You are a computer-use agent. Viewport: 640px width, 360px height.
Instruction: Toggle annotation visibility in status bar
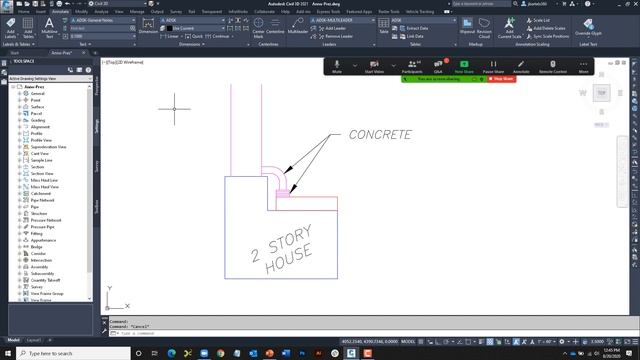(x=516, y=342)
